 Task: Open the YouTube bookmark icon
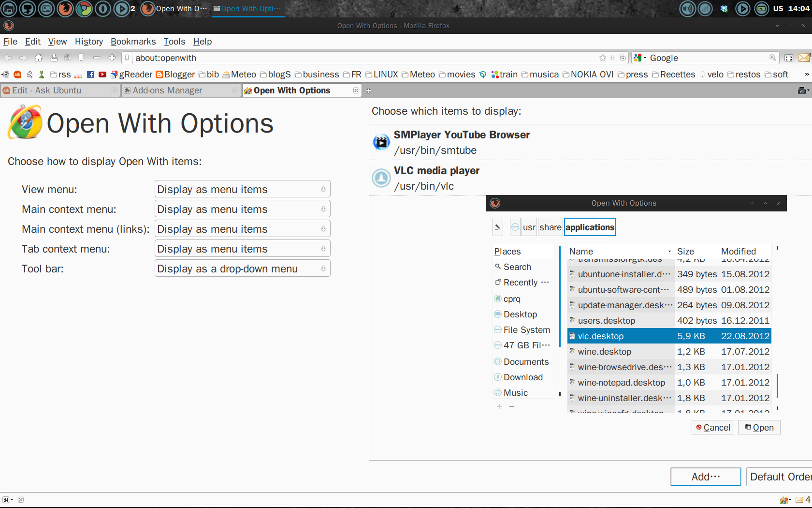pyautogui.click(x=102, y=75)
